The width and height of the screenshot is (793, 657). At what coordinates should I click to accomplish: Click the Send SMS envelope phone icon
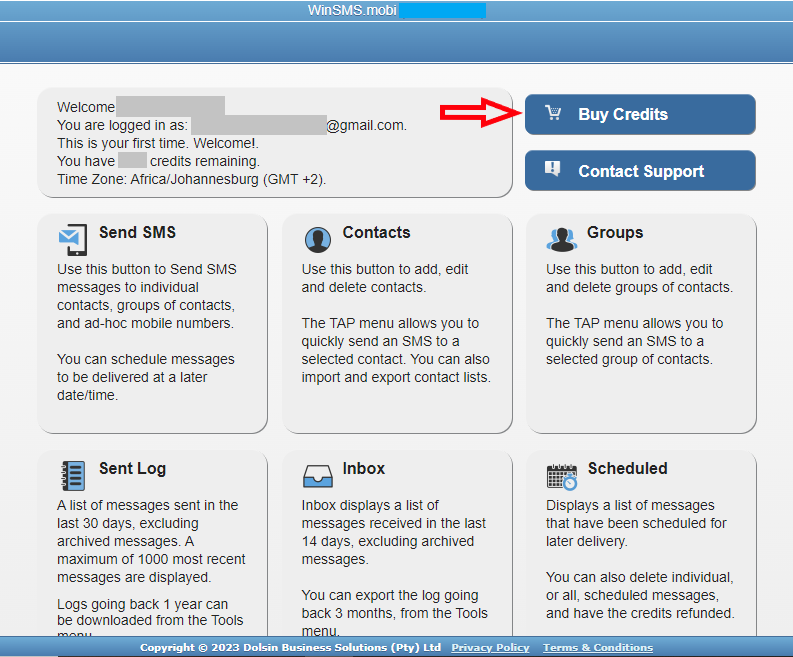click(73, 239)
